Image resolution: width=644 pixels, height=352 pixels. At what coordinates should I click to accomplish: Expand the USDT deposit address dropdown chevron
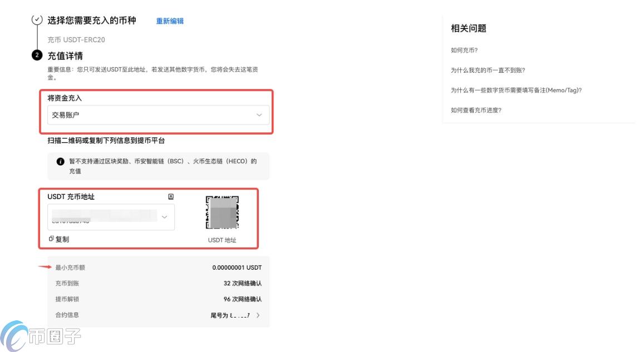[x=164, y=217]
